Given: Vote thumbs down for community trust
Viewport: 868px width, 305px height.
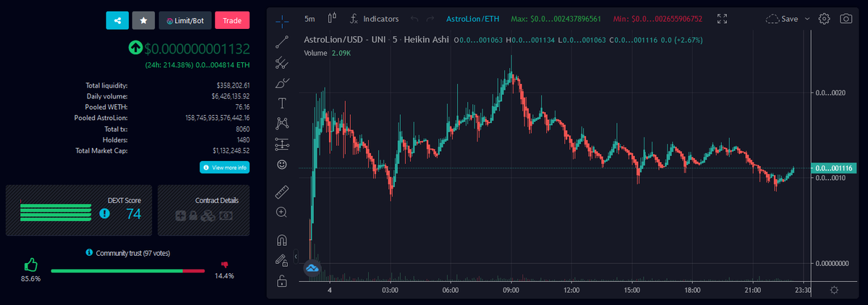Looking at the screenshot, I should pyautogui.click(x=224, y=265).
